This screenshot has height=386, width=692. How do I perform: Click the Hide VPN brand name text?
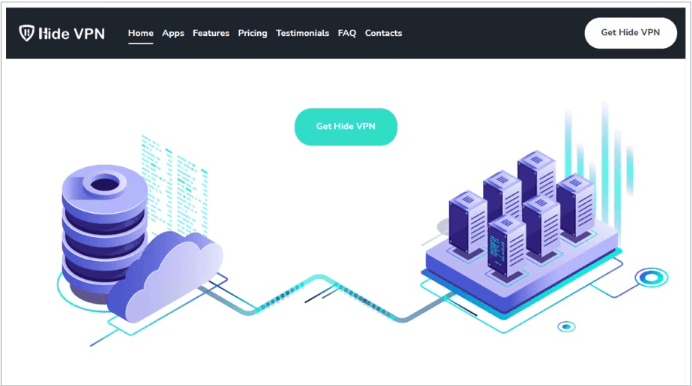tap(71, 34)
